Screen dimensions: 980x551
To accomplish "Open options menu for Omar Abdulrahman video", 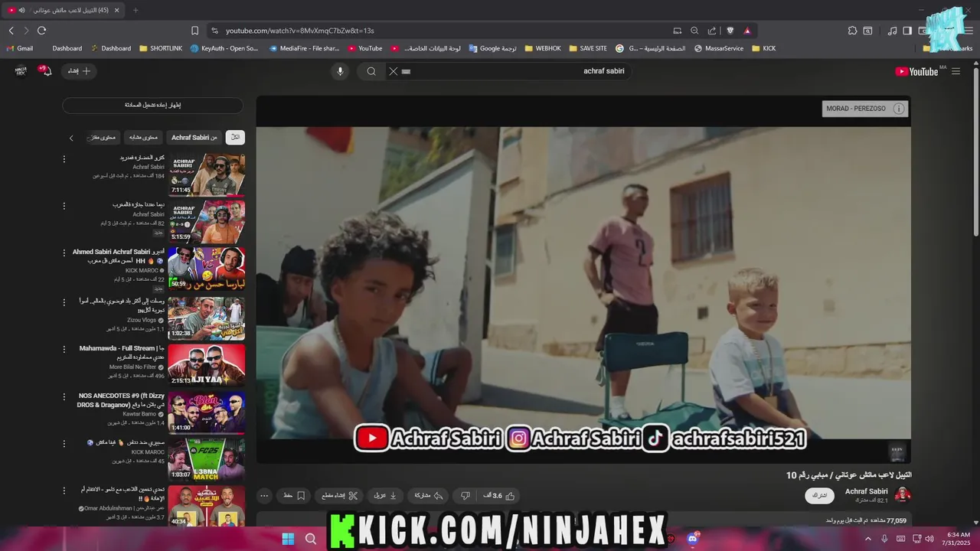I will [64, 490].
